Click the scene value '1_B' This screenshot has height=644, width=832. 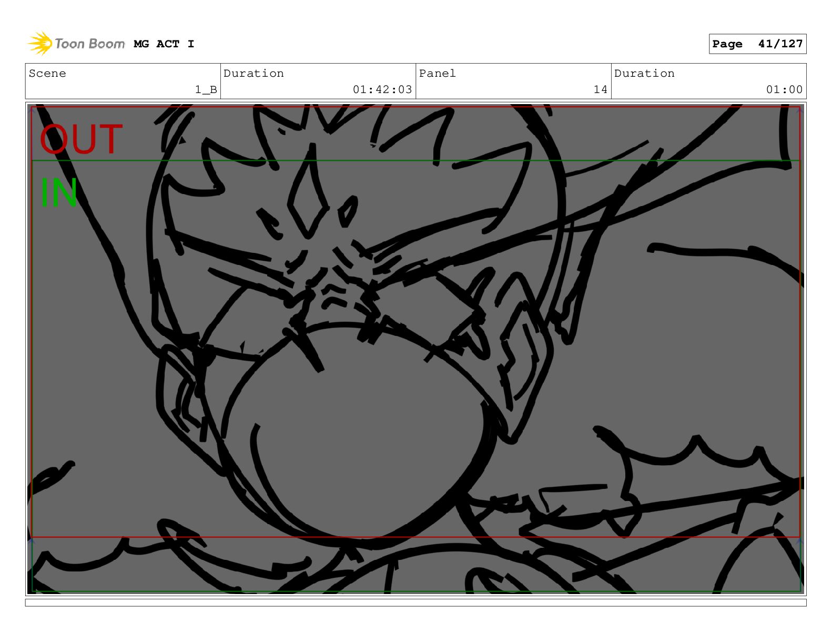pos(206,90)
